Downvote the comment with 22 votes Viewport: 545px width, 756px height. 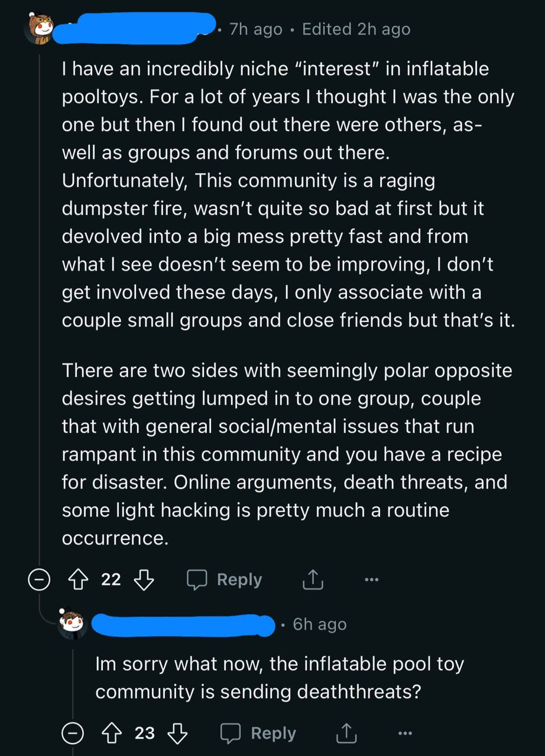[144, 580]
